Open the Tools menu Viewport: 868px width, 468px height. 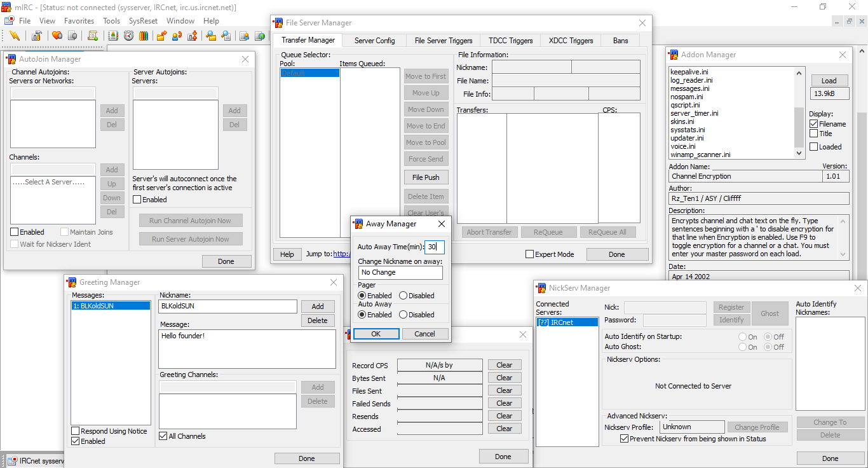coord(111,21)
